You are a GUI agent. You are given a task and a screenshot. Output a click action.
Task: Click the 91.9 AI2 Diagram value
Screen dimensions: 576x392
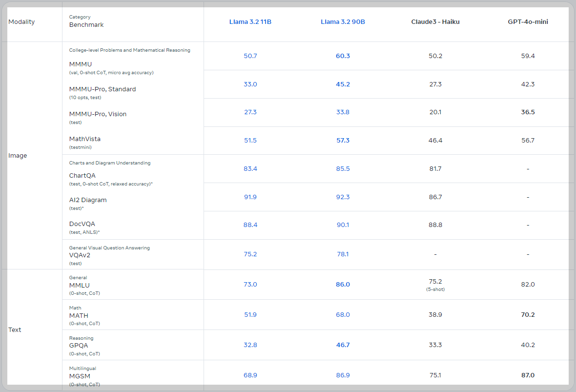pos(250,197)
